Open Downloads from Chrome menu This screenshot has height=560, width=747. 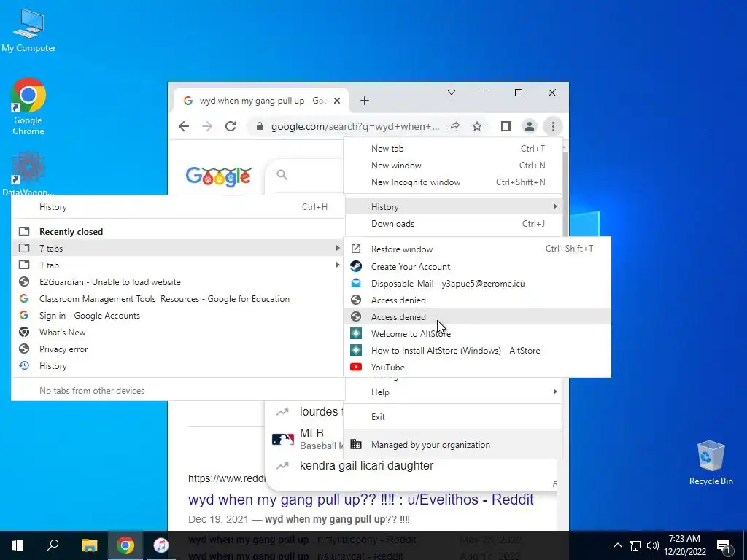pyautogui.click(x=453, y=224)
